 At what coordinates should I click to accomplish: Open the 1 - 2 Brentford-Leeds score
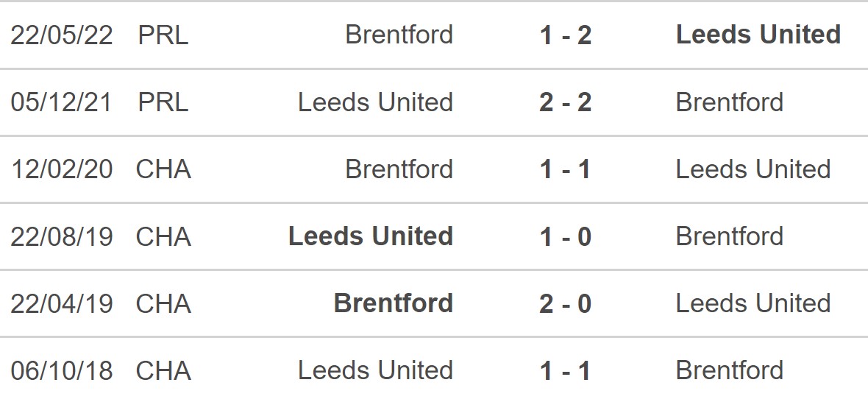(565, 35)
